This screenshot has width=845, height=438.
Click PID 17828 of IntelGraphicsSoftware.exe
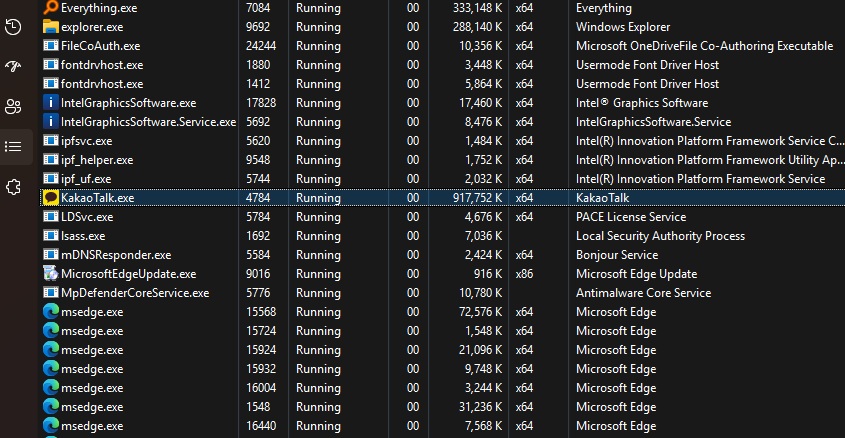pos(261,103)
